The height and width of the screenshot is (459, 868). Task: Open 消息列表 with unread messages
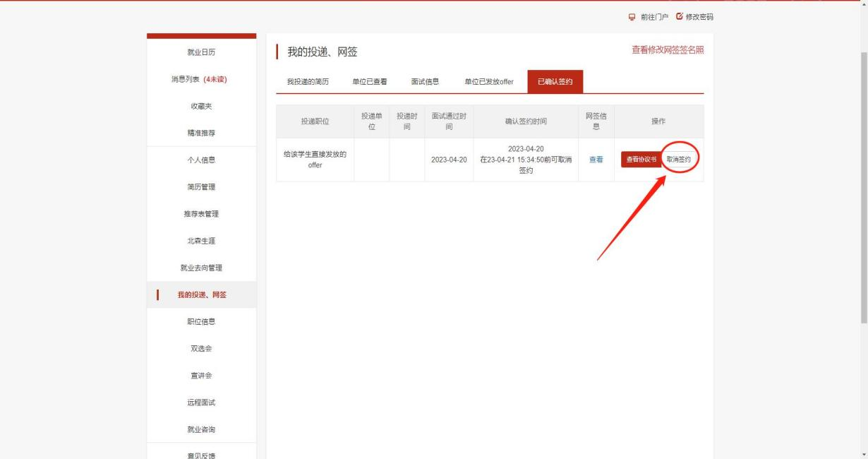point(201,79)
